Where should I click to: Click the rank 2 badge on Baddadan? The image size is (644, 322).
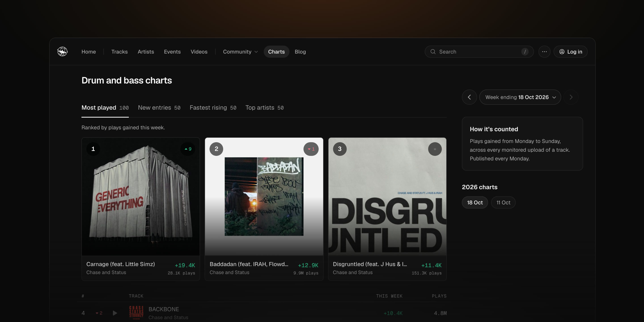point(216,149)
